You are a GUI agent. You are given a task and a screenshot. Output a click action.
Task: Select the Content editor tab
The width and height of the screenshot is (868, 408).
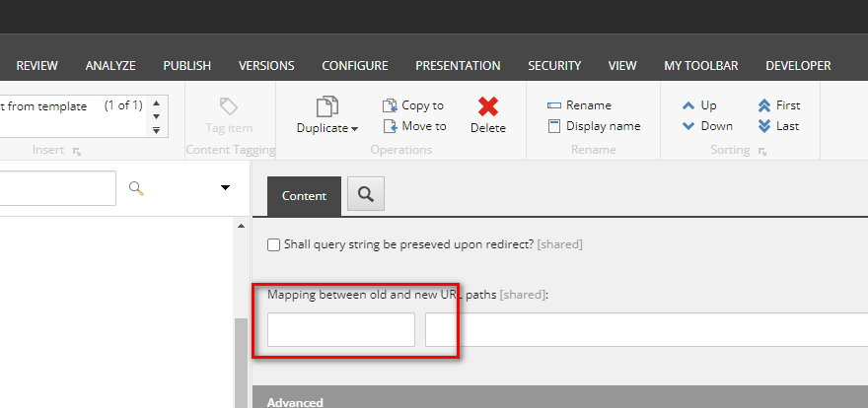[304, 196]
